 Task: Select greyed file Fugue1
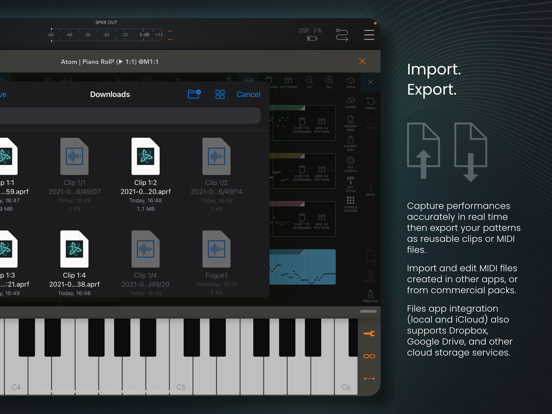(217, 263)
